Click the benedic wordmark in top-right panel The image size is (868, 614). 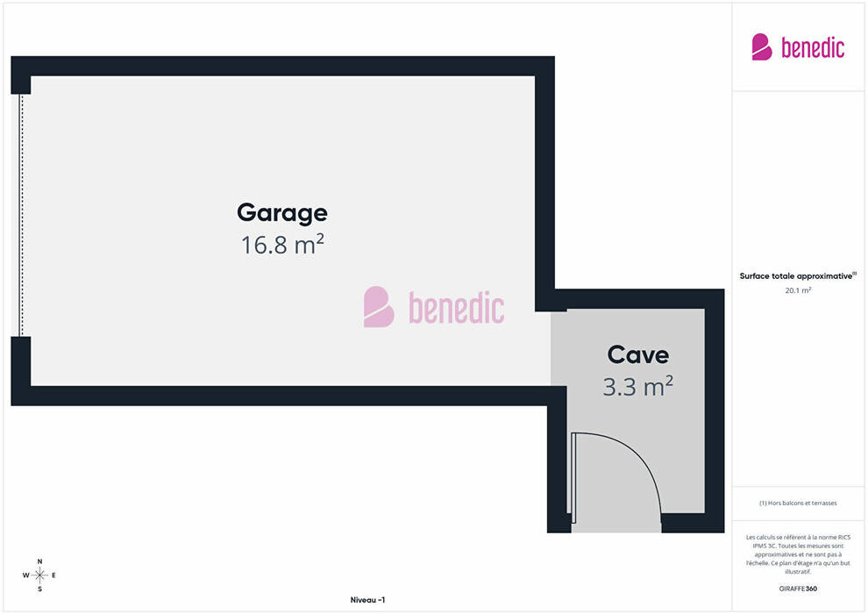(x=813, y=47)
